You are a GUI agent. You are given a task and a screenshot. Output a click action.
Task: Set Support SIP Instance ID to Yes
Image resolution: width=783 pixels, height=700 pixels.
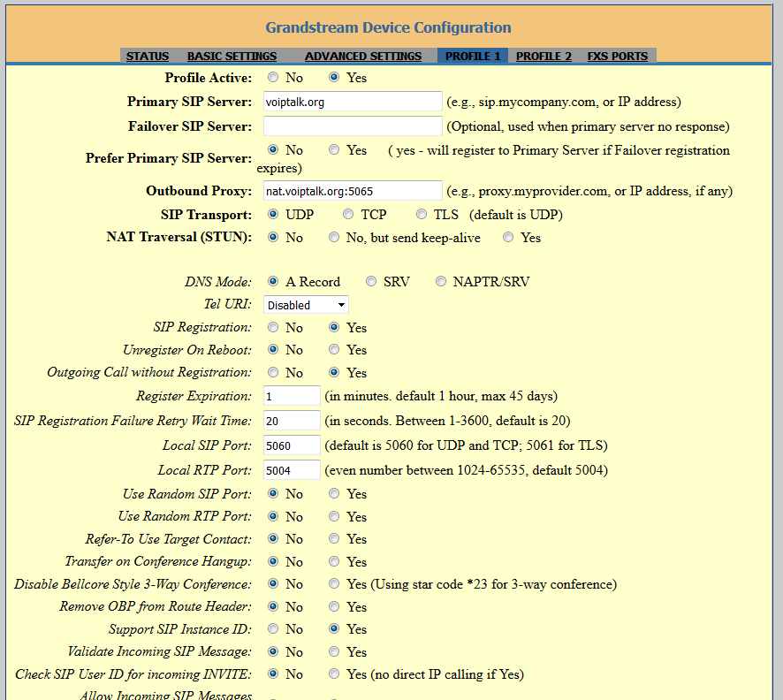334,628
